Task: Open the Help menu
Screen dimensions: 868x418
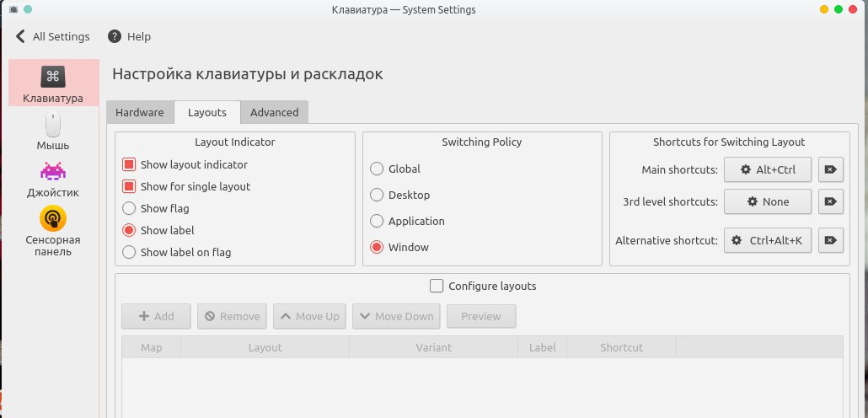Action: [130, 36]
